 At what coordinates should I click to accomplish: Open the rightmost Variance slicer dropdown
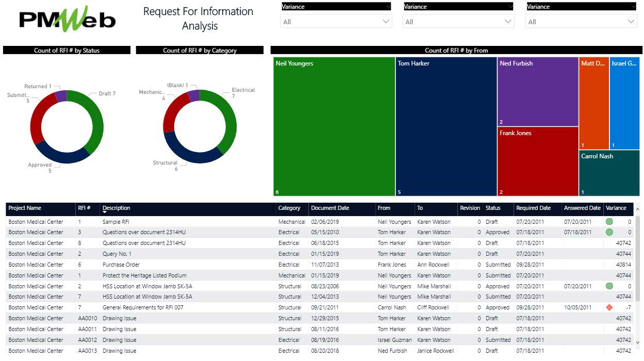tap(581, 22)
